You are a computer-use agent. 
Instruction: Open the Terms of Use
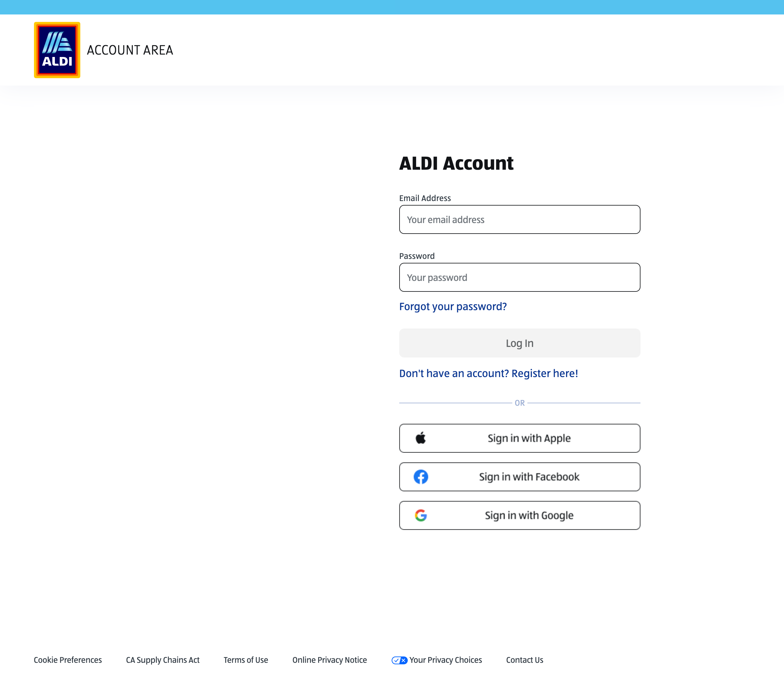point(245,660)
